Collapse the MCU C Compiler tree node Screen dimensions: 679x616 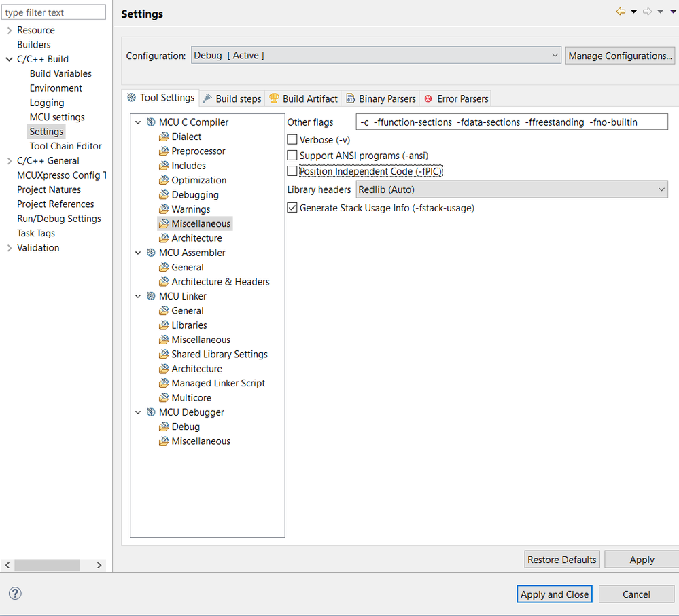click(138, 122)
